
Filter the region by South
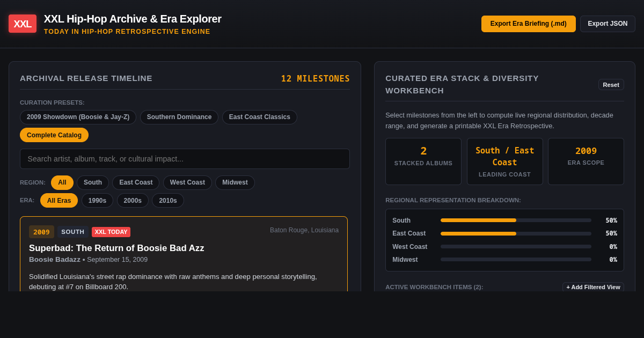point(93,182)
